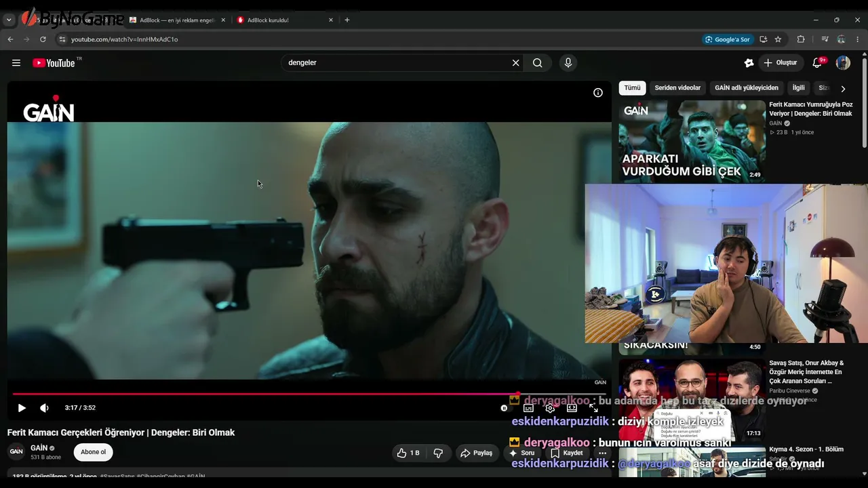Click the Soru ask button
Viewport: 868px width, 488px height.
(523, 453)
